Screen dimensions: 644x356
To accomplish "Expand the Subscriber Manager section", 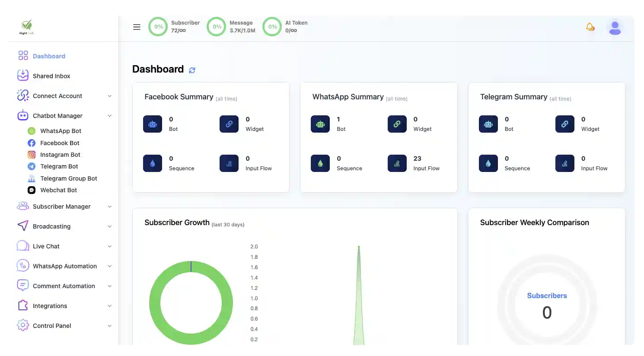I will (x=62, y=206).
